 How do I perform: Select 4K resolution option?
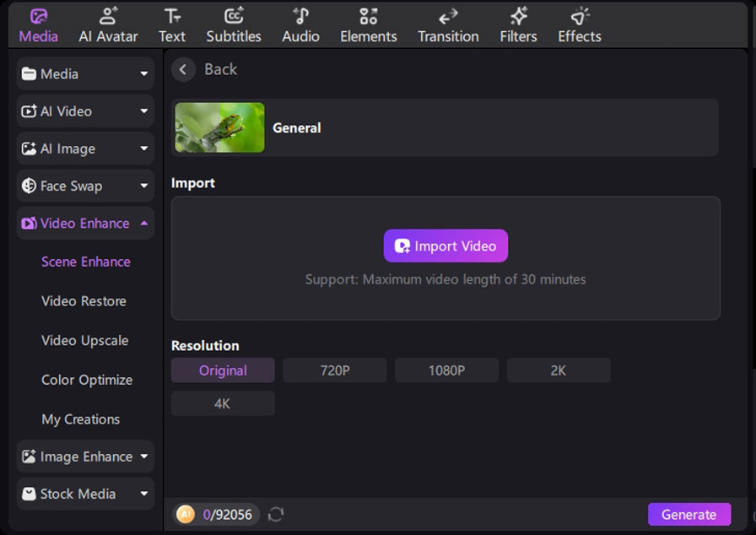click(x=223, y=403)
